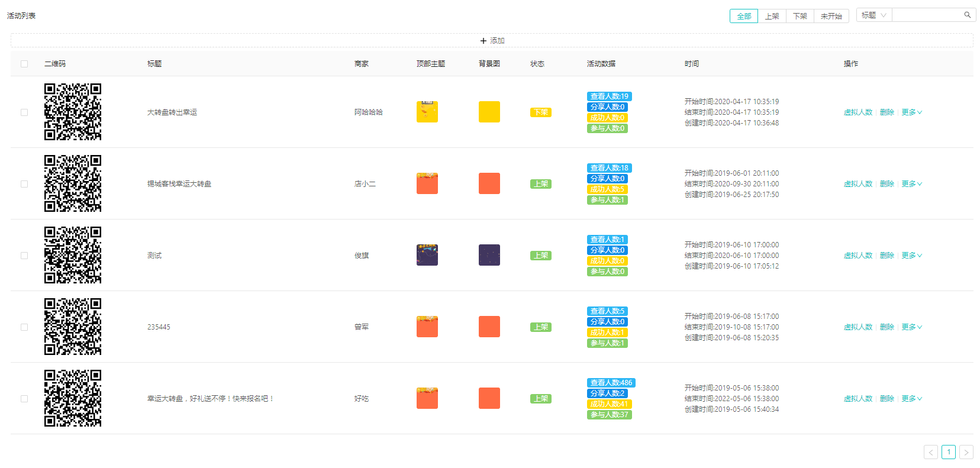View top theme image of 阿哈哈哈 row
Screen dimensions: 980x468
coord(427,112)
